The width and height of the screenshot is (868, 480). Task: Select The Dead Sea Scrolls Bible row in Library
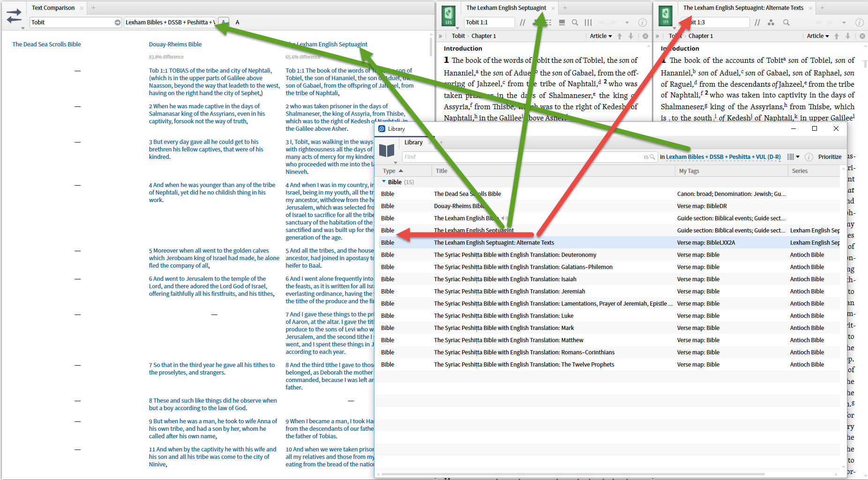[x=609, y=194]
